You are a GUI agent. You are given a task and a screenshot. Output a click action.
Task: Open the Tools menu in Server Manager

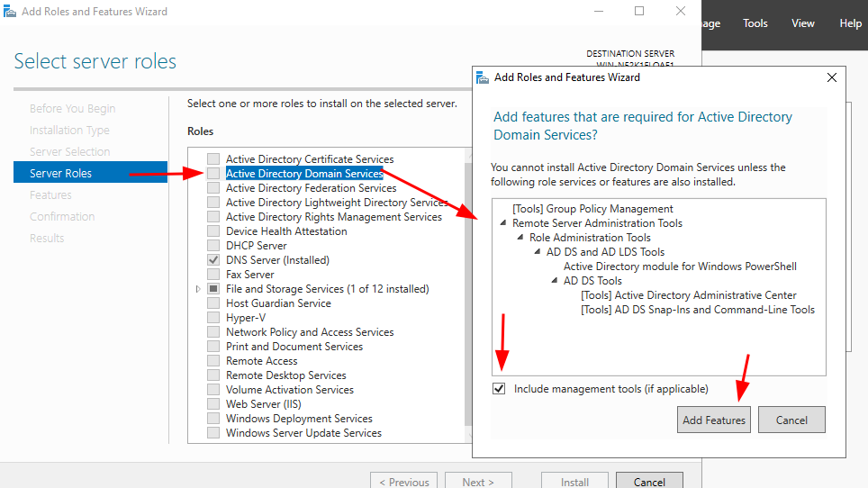pyautogui.click(x=755, y=23)
